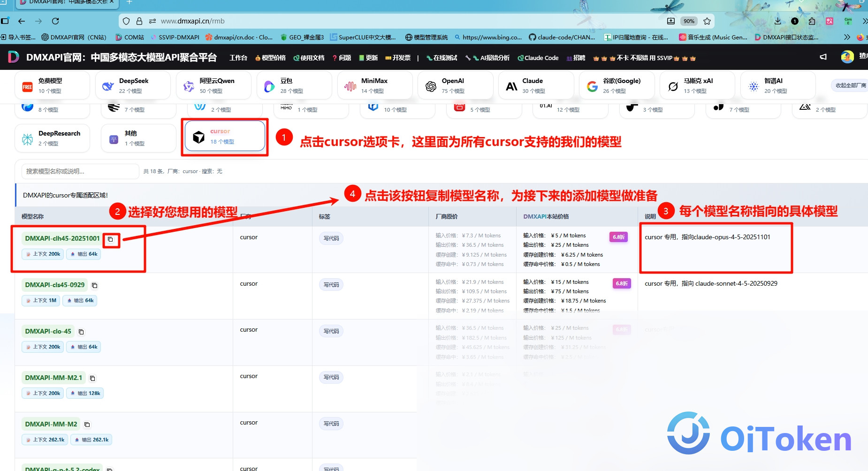Click site security shield icon
This screenshot has width=868, height=471.
click(126, 21)
